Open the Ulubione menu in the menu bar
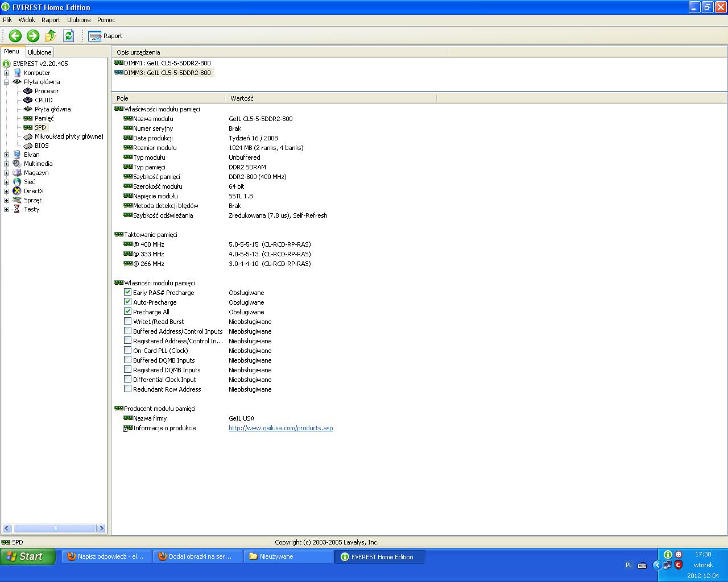Screen dimensions: 728x582 tap(78, 20)
